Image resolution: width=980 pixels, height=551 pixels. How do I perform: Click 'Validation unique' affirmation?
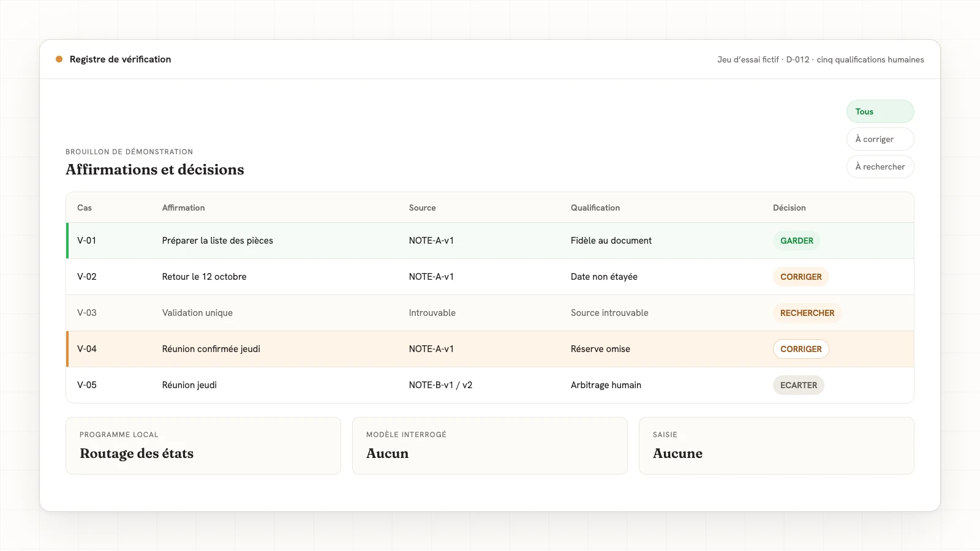(197, 313)
